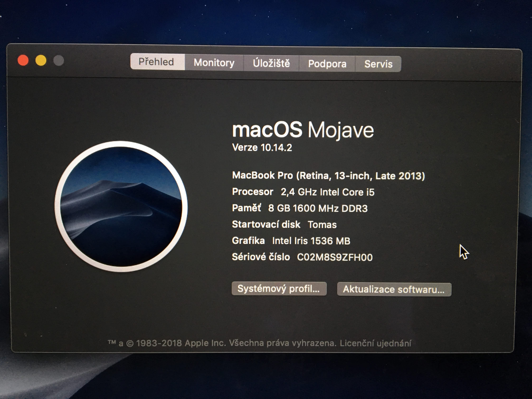Click the Procesor 2,4 GHz line
This screenshot has height=399, width=532.
(x=303, y=192)
